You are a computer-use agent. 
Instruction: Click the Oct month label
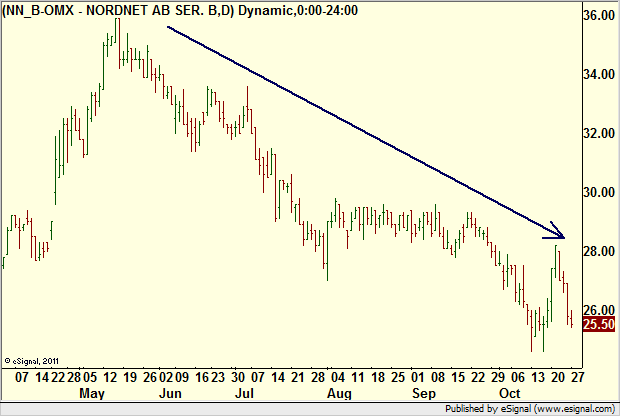510,394
